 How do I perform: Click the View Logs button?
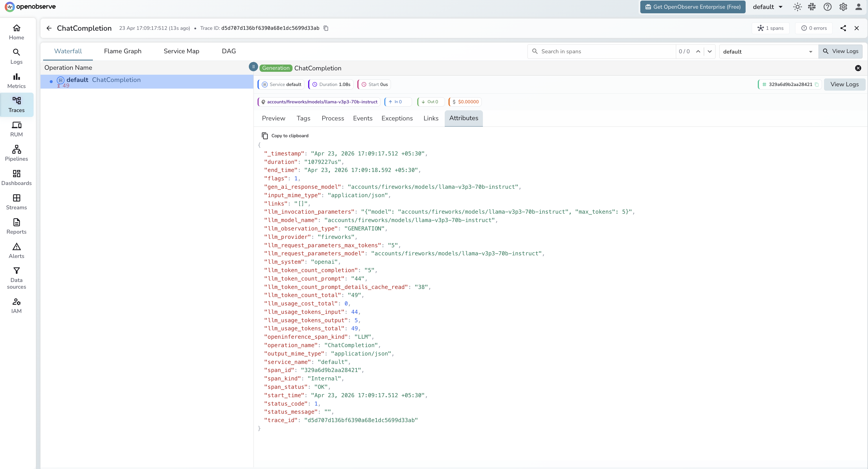point(841,51)
